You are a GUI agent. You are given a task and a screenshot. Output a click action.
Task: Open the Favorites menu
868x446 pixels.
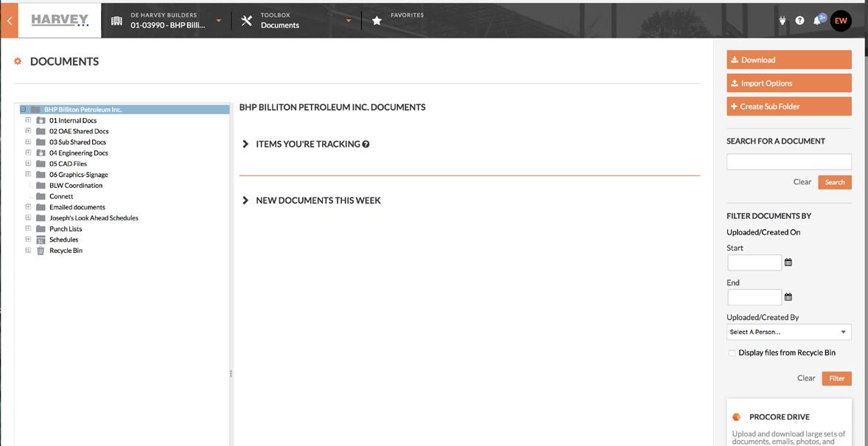[407, 15]
